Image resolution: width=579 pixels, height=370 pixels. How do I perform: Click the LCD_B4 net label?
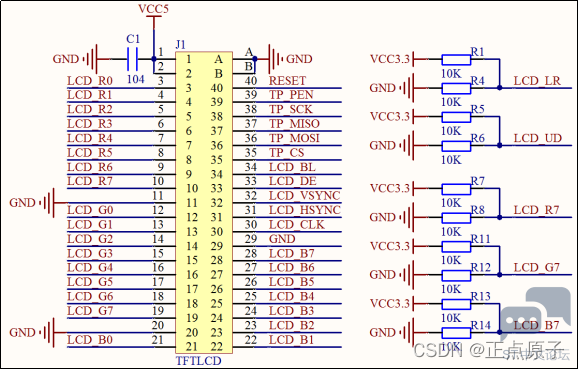click(x=291, y=297)
